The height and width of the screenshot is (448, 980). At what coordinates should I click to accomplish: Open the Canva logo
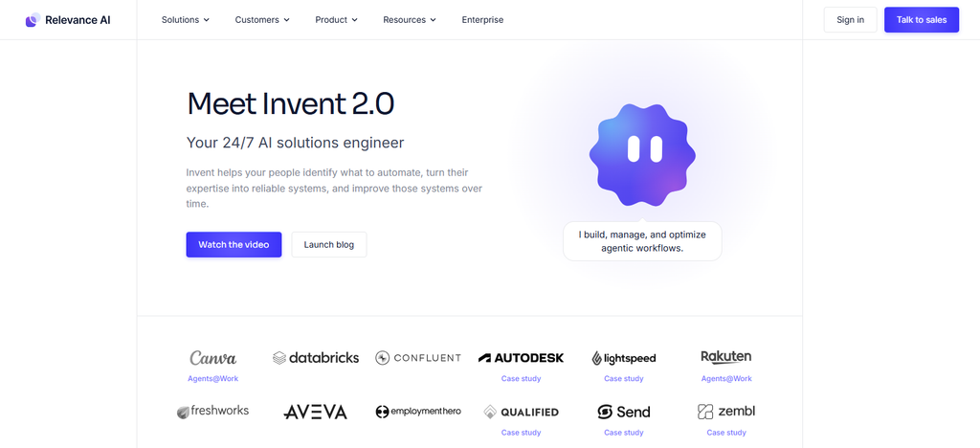213,358
